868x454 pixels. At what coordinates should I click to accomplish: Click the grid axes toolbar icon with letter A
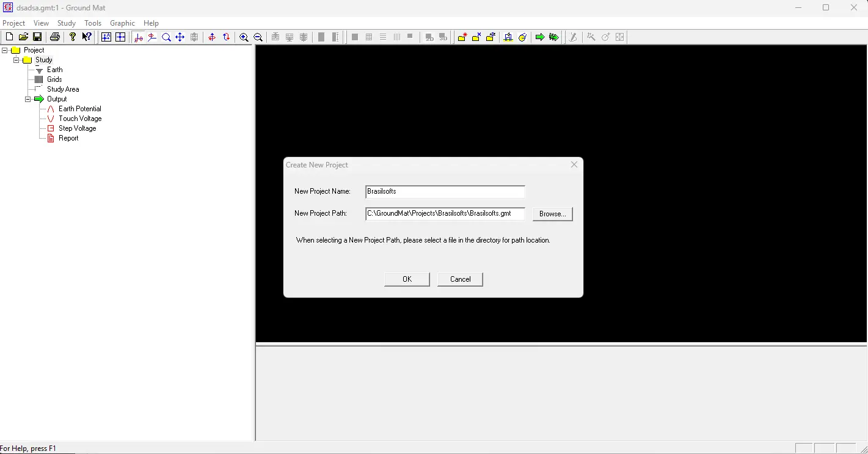[106, 37]
